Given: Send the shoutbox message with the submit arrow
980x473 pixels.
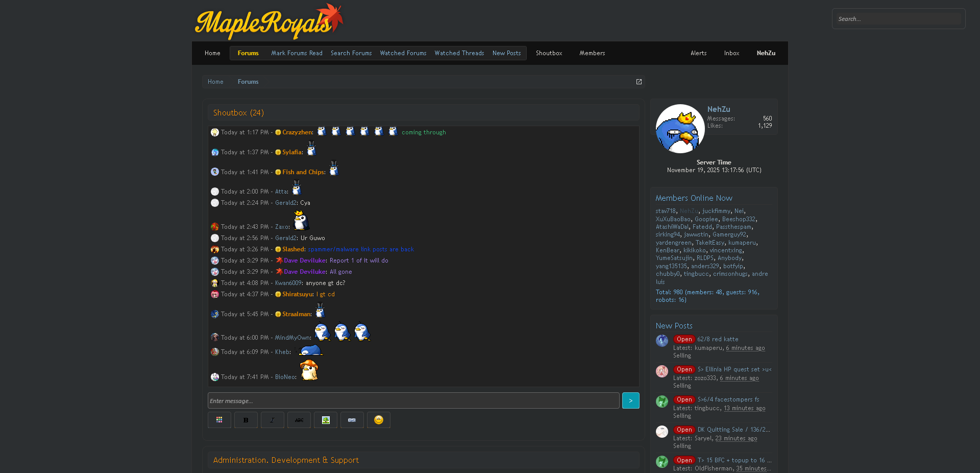Looking at the screenshot, I should pyautogui.click(x=630, y=400).
